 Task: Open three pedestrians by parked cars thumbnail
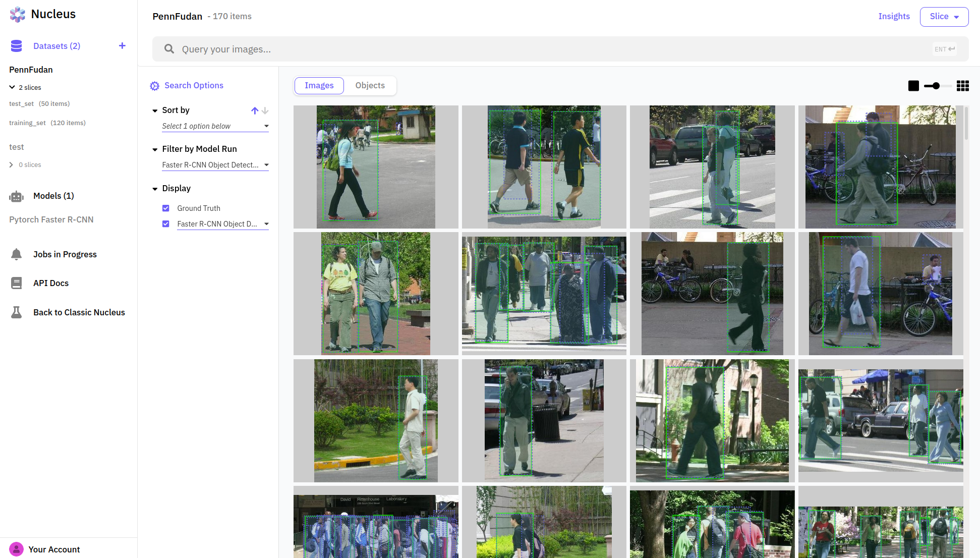pyautogui.click(x=880, y=421)
